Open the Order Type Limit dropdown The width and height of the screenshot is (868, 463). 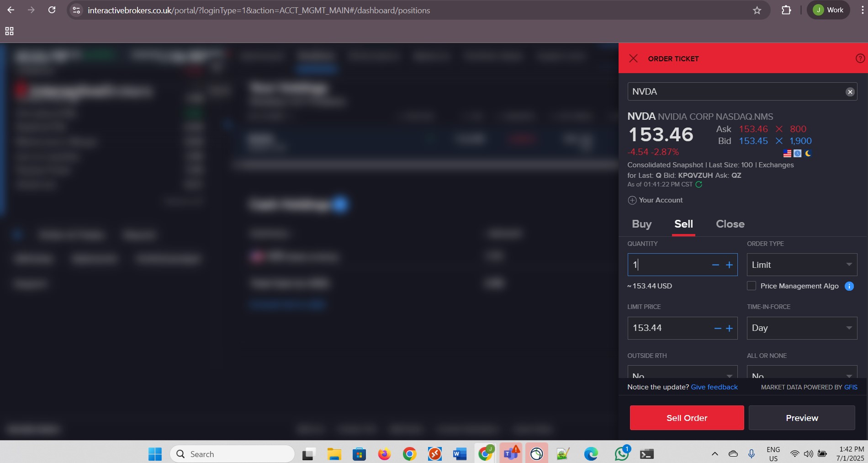[802, 265]
